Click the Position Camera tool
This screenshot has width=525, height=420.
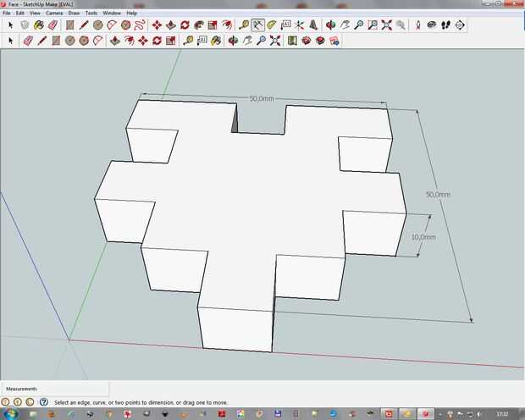coord(417,25)
